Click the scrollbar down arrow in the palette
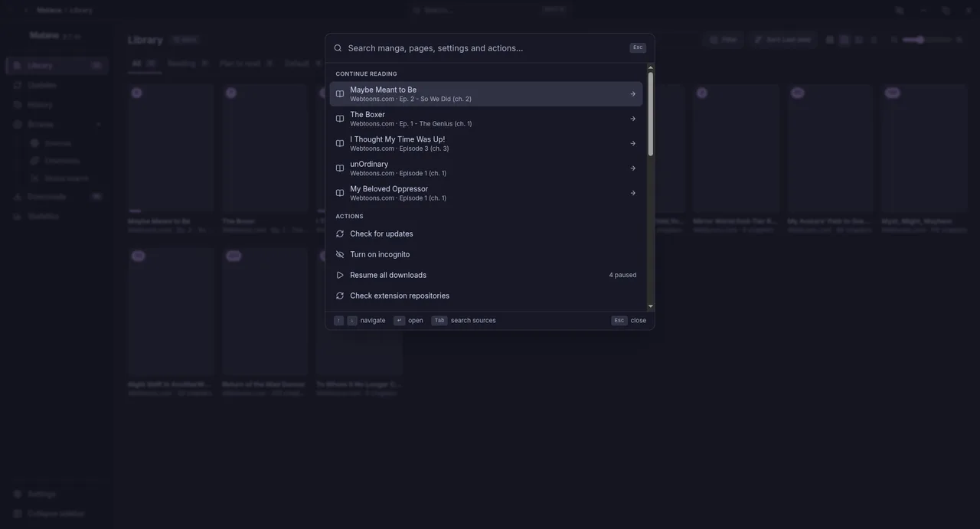 [651, 306]
